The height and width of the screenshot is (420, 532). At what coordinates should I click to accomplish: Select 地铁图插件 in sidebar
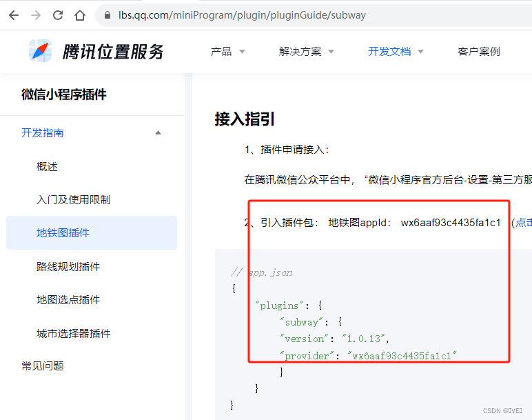pyautogui.click(x=92, y=233)
